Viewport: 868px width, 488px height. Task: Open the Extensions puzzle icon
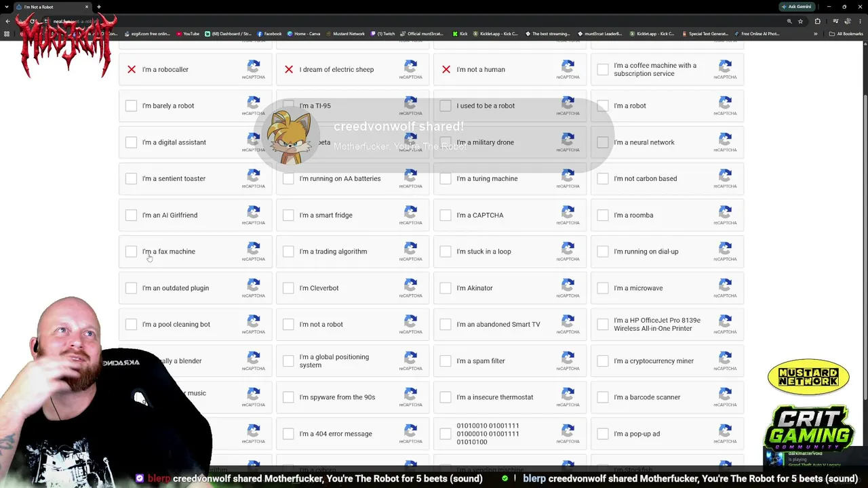pyautogui.click(x=817, y=21)
